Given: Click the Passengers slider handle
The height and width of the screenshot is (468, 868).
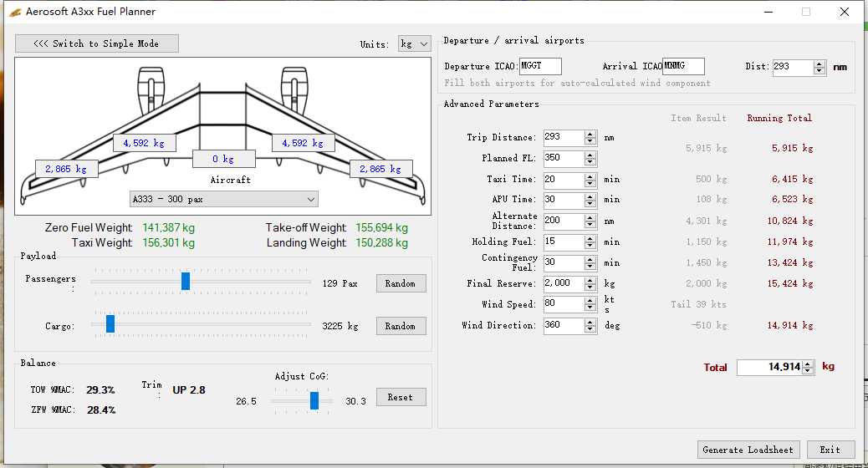Looking at the screenshot, I should click(186, 281).
